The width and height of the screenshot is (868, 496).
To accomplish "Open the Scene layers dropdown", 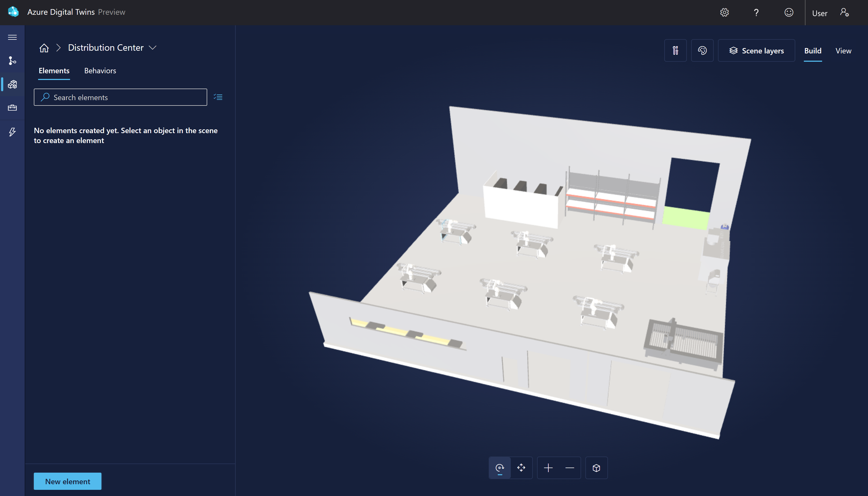I will (x=757, y=50).
